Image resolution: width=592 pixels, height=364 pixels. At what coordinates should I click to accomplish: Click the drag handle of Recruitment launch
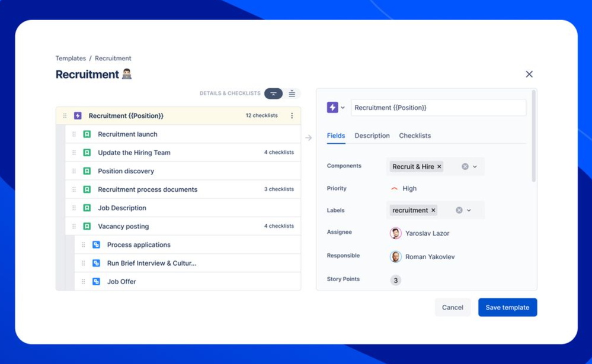74,134
